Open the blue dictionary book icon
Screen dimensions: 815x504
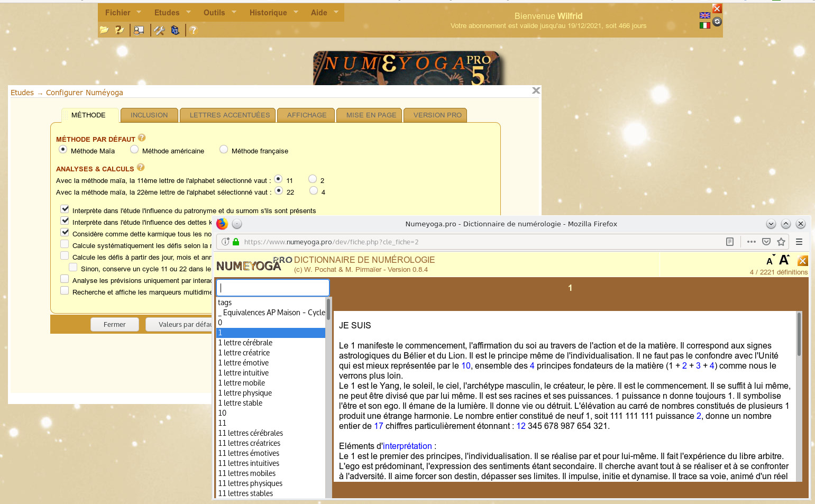pos(175,30)
